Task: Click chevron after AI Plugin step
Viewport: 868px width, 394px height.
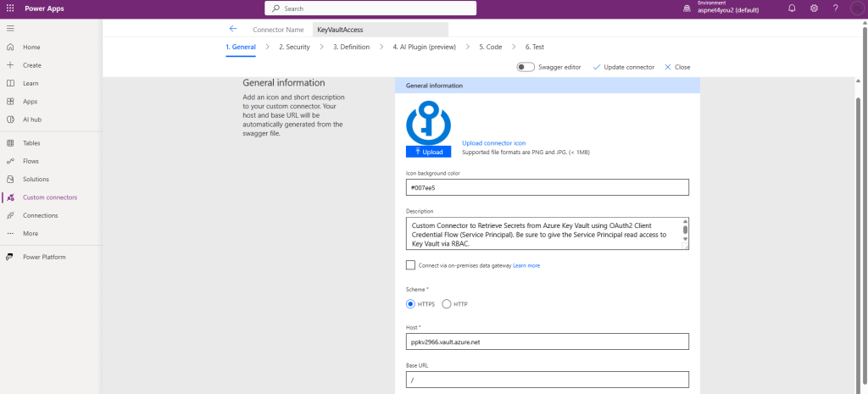Action: [x=468, y=47]
